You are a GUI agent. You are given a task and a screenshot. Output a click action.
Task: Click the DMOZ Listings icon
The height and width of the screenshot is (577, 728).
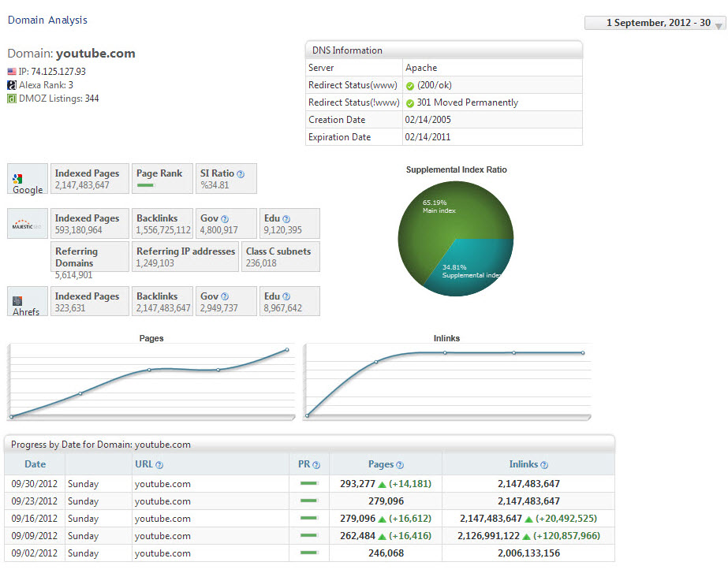[x=12, y=99]
